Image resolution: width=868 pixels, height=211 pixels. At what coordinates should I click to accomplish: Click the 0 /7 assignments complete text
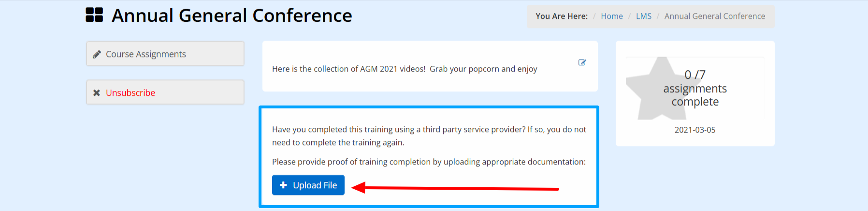[x=695, y=88]
